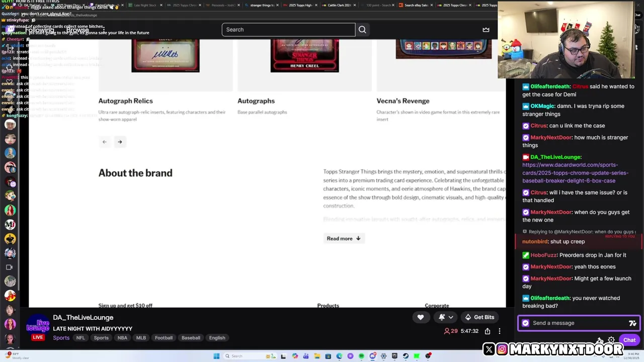Select the Baseball tag
Screen dimensions: 644x362
click(x=191, y=338)
